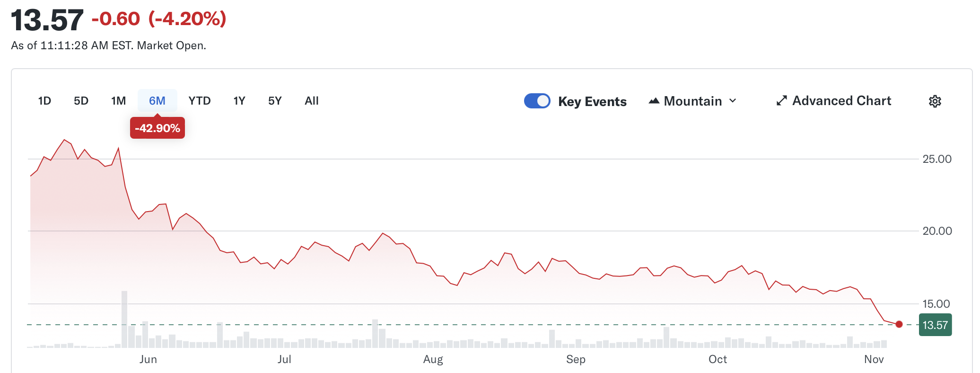Click the red current-price dot on chart
The image size is (980, 373).
point(899,324)
